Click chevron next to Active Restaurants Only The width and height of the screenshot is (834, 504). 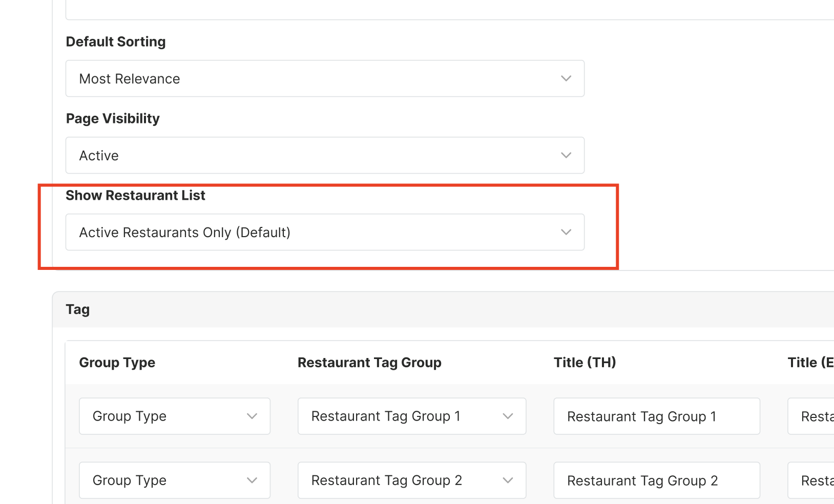566,232
